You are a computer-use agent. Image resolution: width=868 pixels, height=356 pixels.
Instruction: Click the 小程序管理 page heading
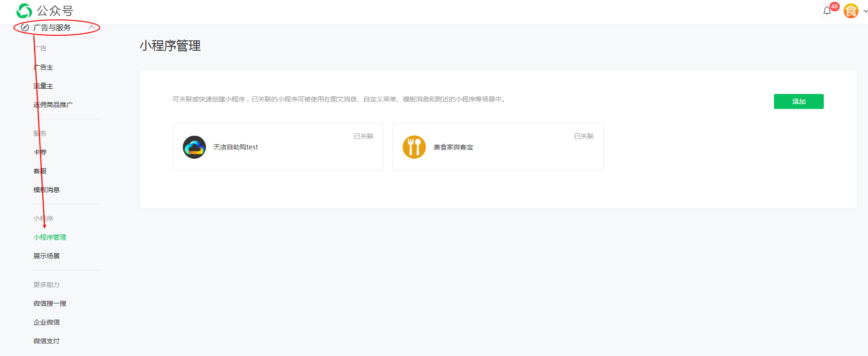click(170, 46)
